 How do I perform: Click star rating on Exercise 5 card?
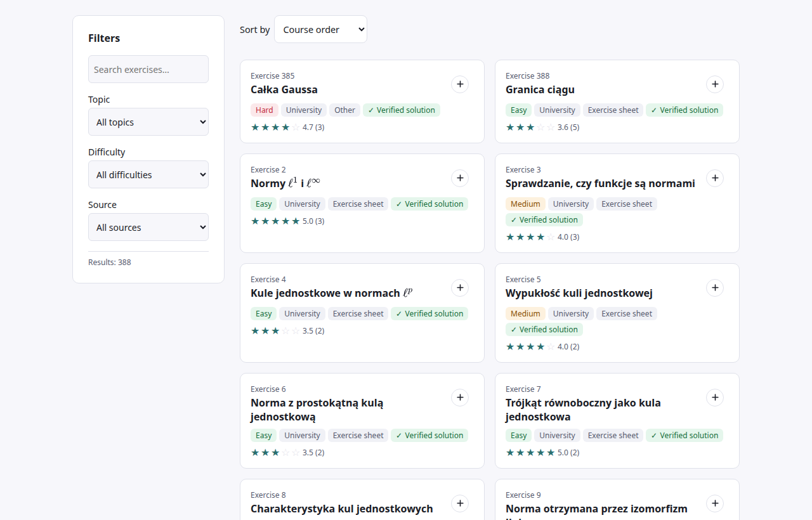[x=530, y=347]
